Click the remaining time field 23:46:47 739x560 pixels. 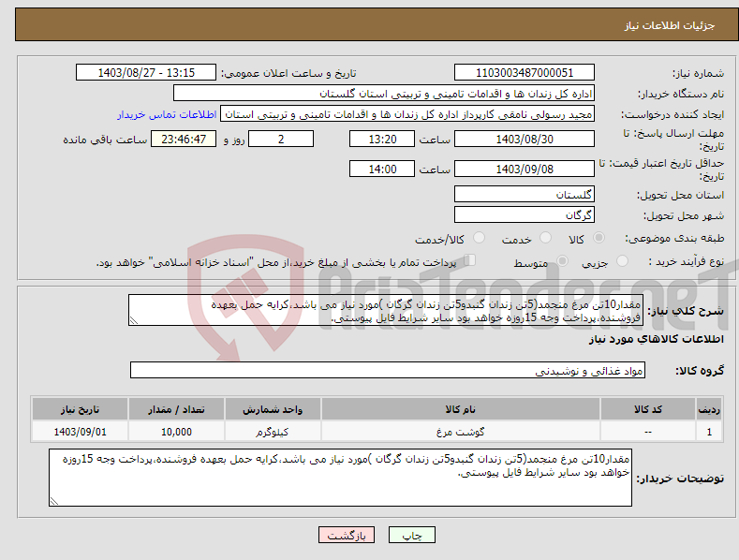coord(184,139)
